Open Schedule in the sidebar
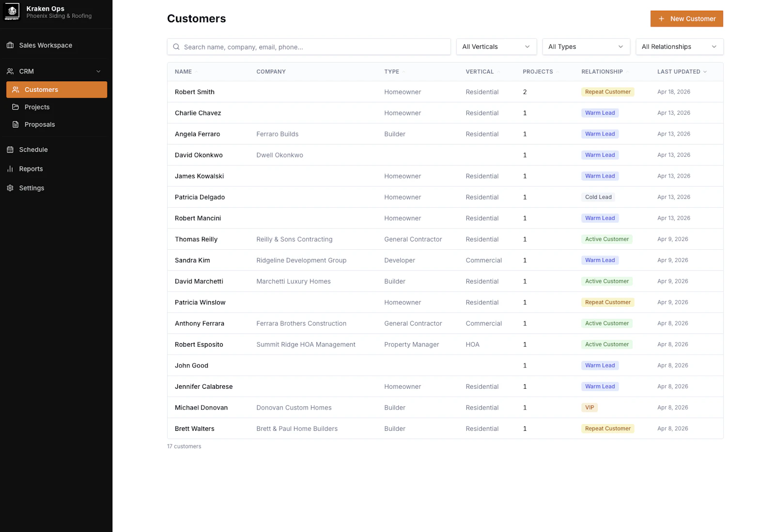Image resolution: width=775 pixels, height=532 pixels. pyautogui.click(x=56, y=150)
